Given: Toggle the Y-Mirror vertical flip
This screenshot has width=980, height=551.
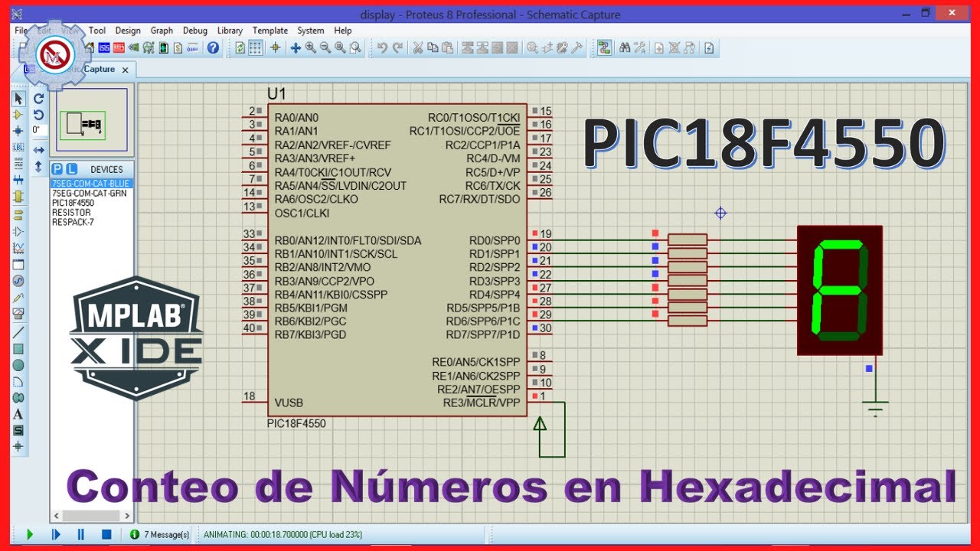Looking at the screenshot, I should (38, 165).
